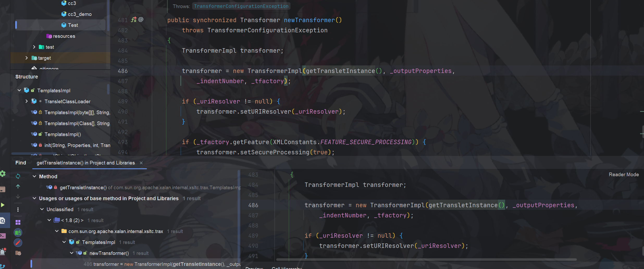Rerun the usages search with refresh icon
This screenshot has height=269, width=644.
pyautogui.click(x=18, y=176)
